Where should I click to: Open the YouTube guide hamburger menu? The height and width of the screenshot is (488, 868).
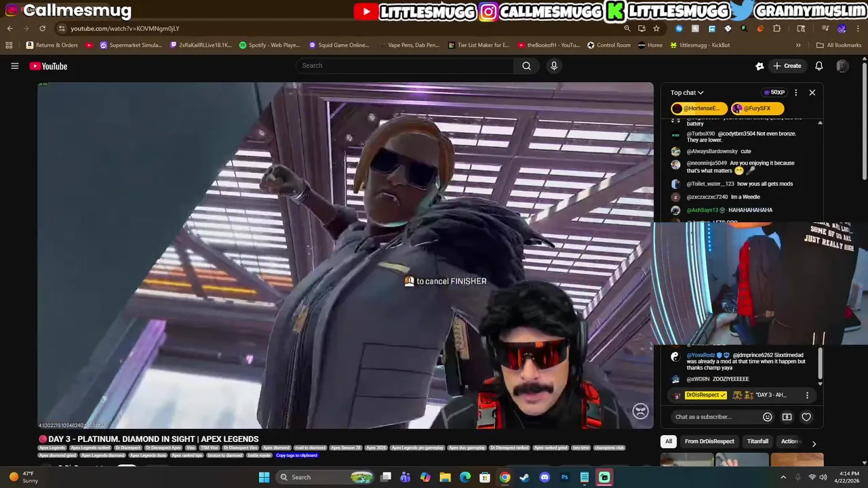click(14, 66)
